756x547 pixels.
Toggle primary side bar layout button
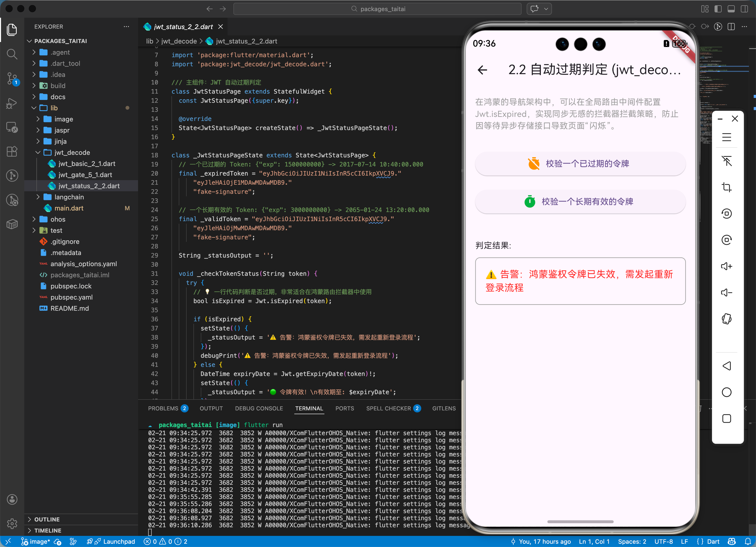(x=718, y=9)
